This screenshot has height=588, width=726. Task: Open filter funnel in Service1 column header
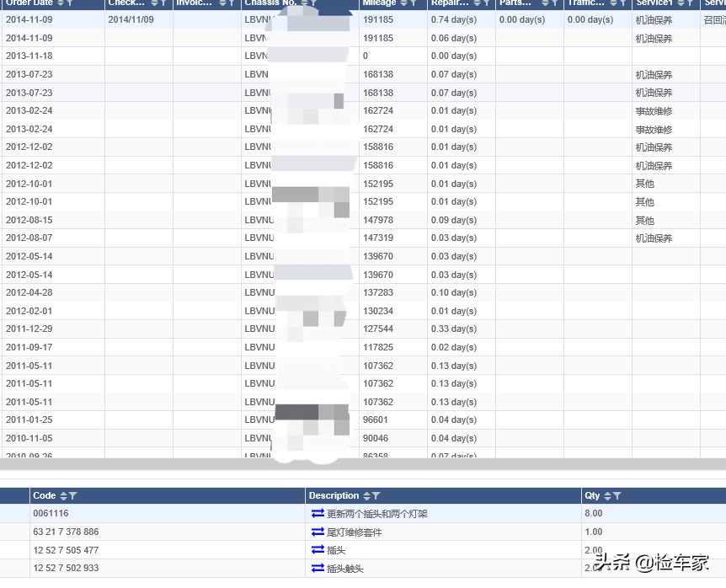(691, 3)
